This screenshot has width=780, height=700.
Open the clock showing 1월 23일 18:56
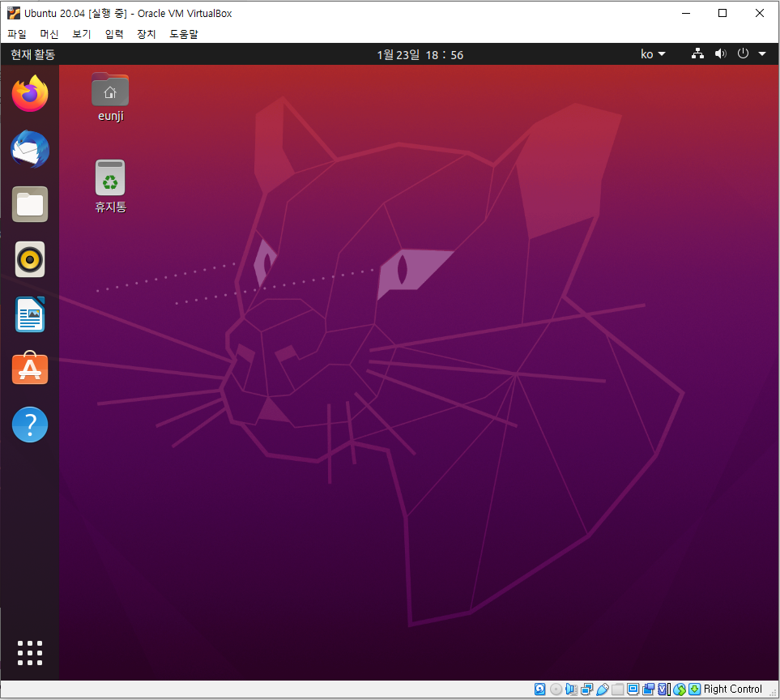(420, 54)
